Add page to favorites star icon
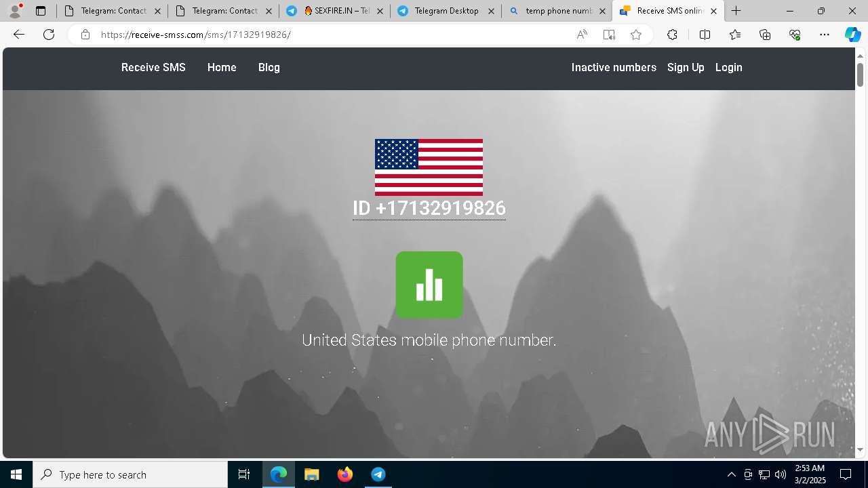The width and height of the screenshot is (868, 488). click(x=636, y=35)
